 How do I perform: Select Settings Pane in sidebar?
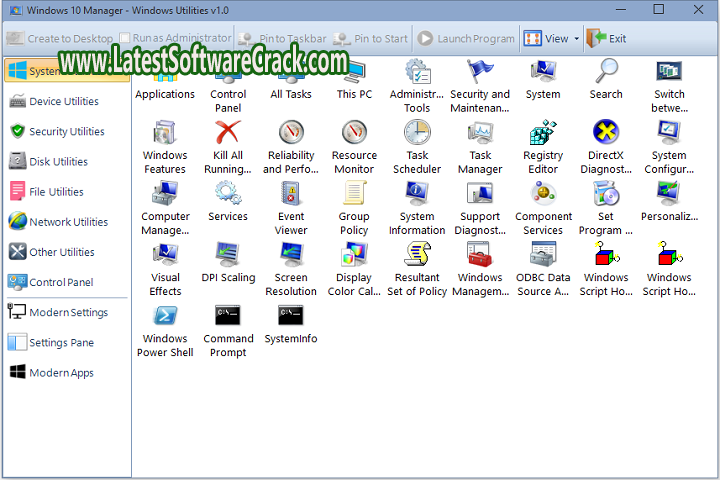[66, 343]
